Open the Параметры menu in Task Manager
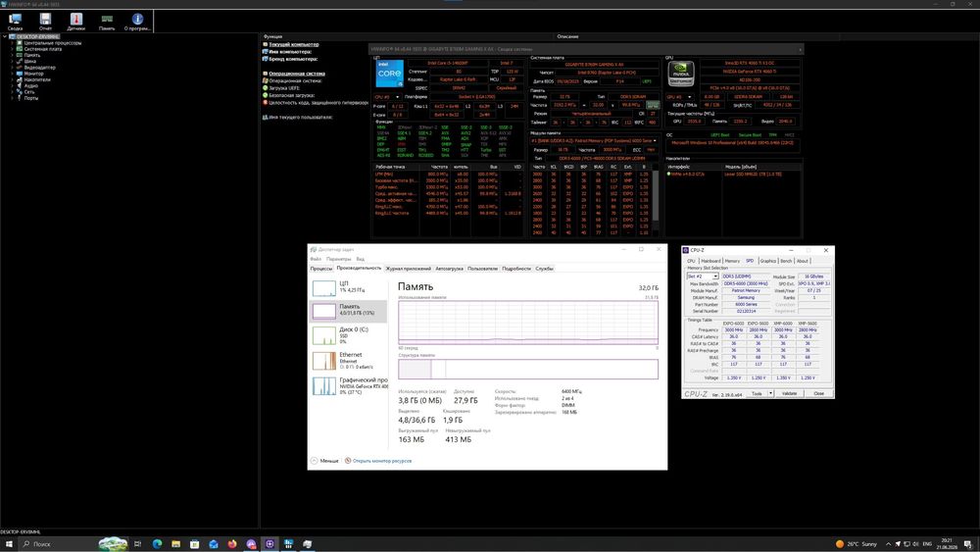980x552 pixels. point(338,259)
